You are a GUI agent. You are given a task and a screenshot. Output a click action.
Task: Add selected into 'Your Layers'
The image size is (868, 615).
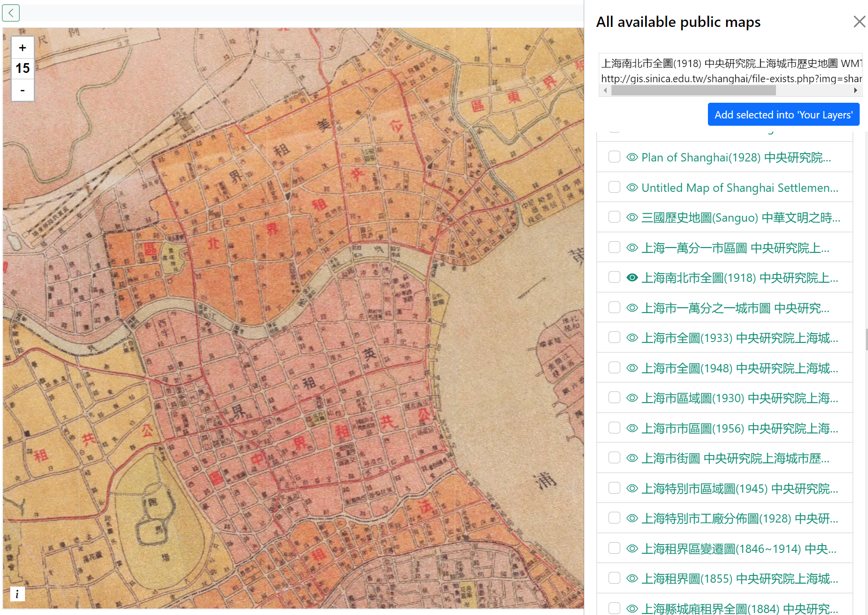tap(783, 114)
